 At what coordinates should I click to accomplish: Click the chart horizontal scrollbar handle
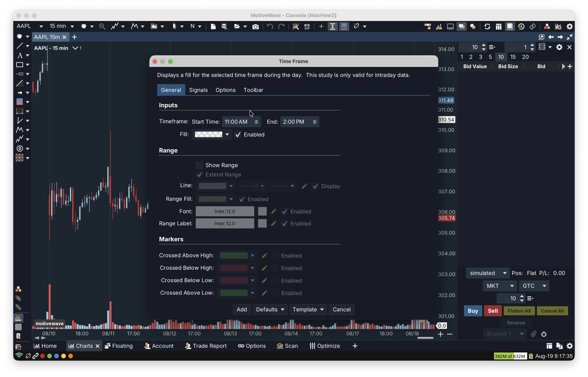click(x=425, y=338)
